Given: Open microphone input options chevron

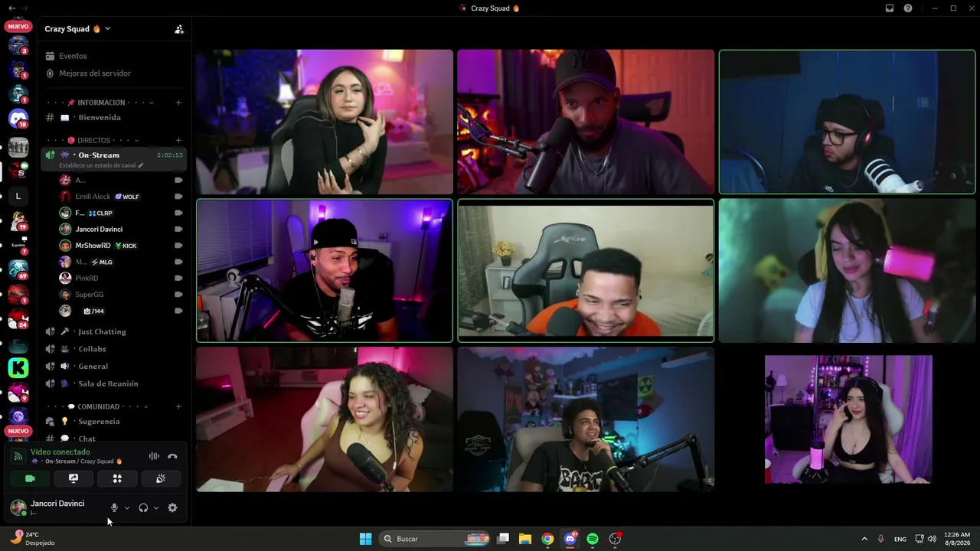Looking at the screenshot, I should tap(127, 507).
